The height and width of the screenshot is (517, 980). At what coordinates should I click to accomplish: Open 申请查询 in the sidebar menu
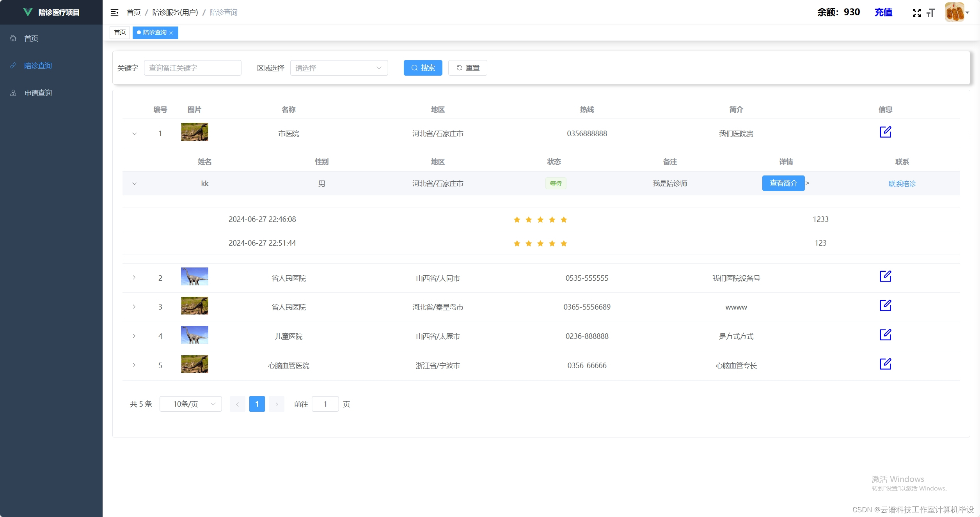pyautogui.click(x=38, y=93)
